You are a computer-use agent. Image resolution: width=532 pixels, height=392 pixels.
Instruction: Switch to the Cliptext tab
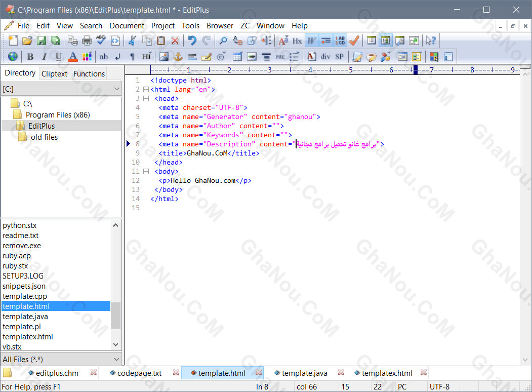coord(54,73)
